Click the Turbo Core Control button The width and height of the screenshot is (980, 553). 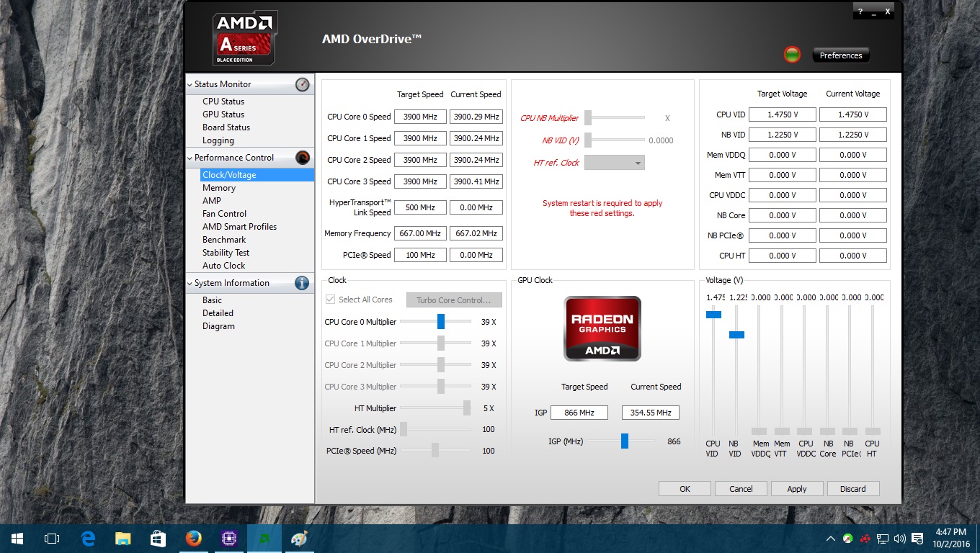click(454, 300)
